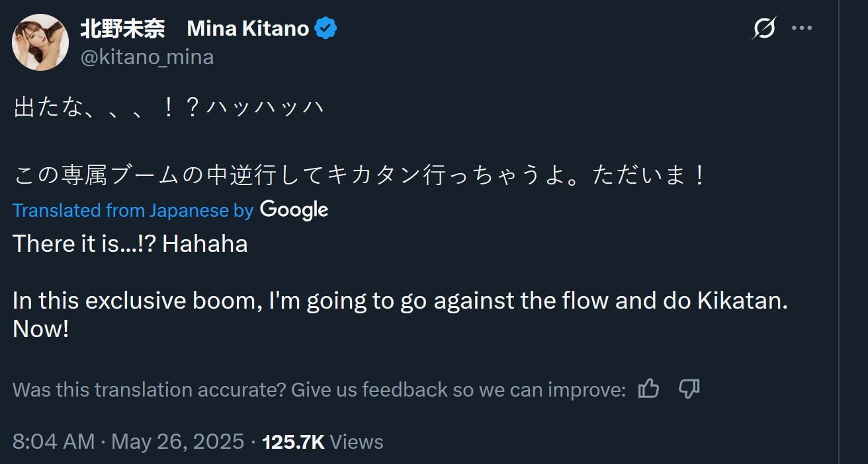
Task: Open the 8:04 AM timestamp link
Action: [x=53, y=442]
